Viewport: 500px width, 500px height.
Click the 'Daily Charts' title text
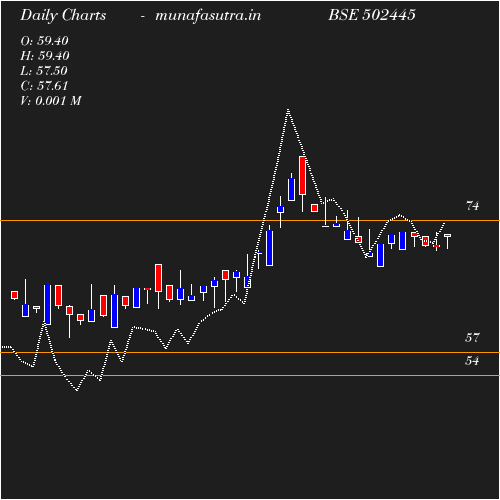pos(63,16)
